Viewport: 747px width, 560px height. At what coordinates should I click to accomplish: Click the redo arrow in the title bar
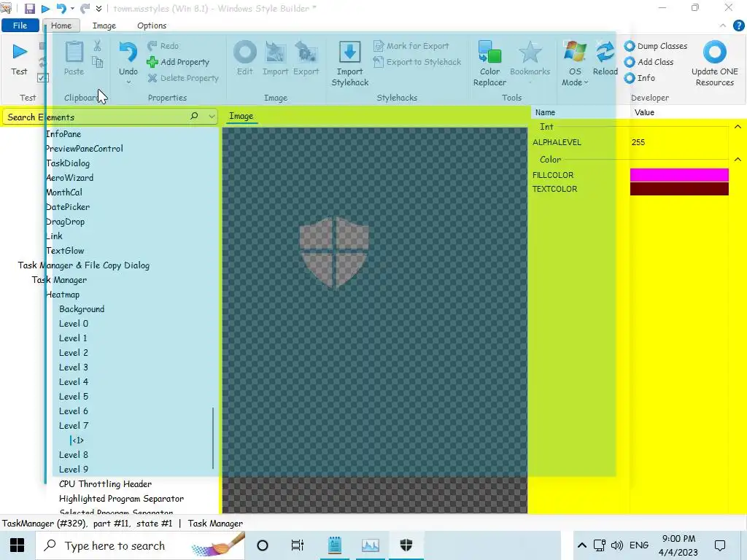click(85, 9)
